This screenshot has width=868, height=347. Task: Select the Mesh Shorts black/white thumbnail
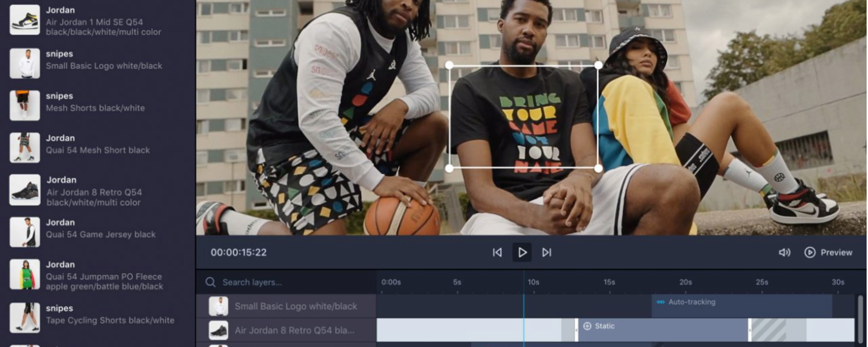[x=25, y=105]
